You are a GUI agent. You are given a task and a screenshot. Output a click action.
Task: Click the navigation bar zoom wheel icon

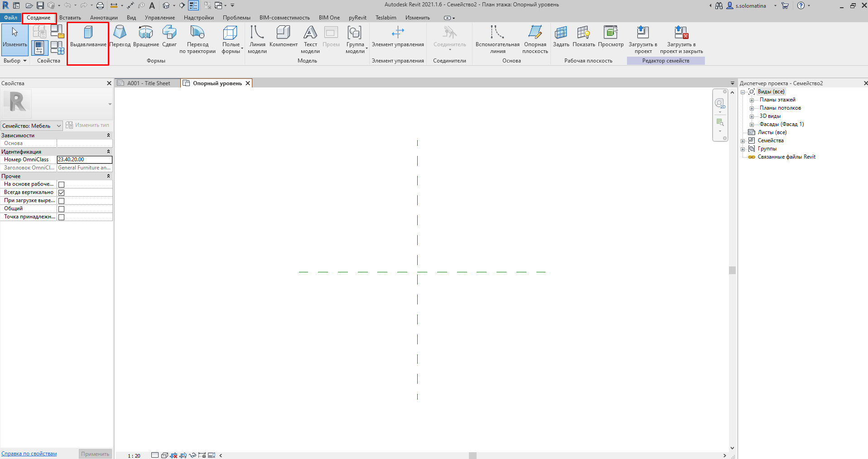(x=720, y=104)
